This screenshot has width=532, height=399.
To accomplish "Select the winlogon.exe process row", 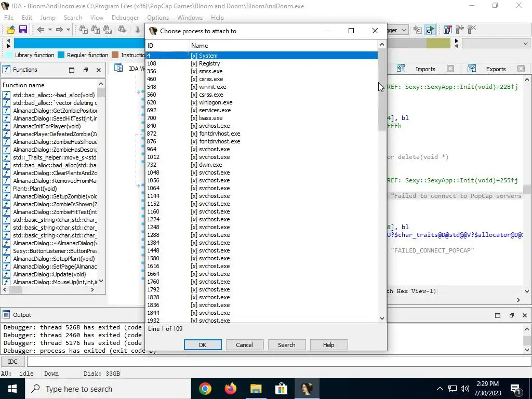I will pos(262,102).
